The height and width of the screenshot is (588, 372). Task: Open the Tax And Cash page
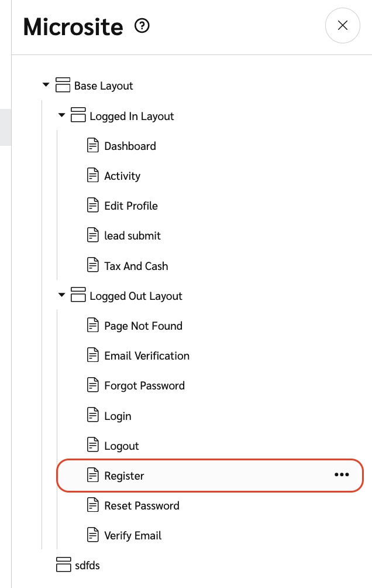click(x=136, y=266)
